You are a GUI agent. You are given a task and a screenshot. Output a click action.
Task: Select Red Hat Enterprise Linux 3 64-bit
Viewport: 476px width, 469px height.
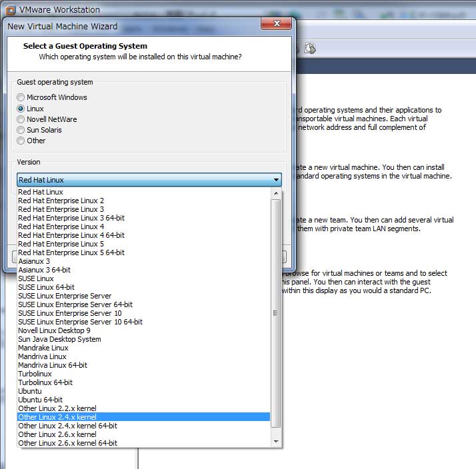(x=143, y=218)
